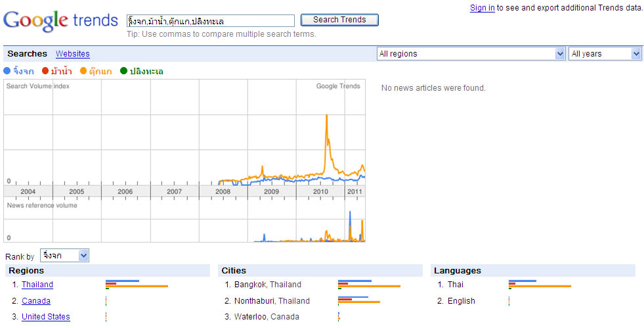The height and width of the screenshot is (328, 644).
Task: Focus the search terms input field
Action: 210,21
